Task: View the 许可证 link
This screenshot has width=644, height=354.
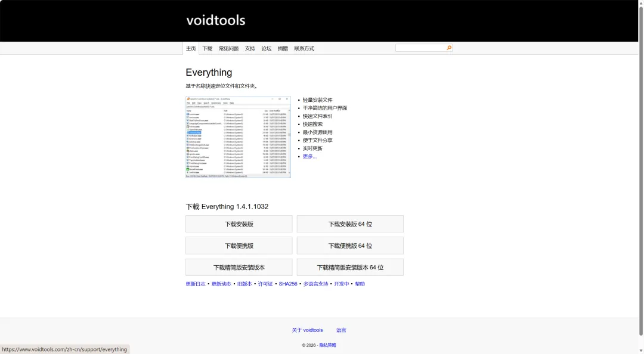Action: (x=265, y=284)
